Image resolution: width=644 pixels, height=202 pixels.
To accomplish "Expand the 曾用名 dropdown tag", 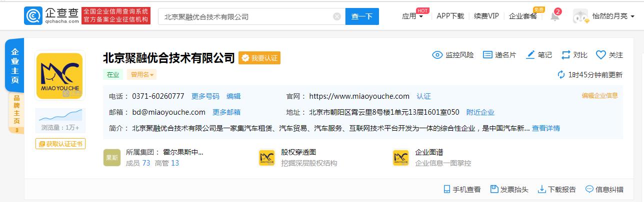I will 142,75.
